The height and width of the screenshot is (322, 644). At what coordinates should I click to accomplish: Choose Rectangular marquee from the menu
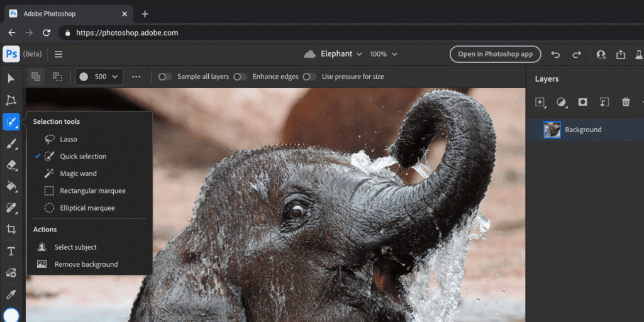tap(92, 191)
